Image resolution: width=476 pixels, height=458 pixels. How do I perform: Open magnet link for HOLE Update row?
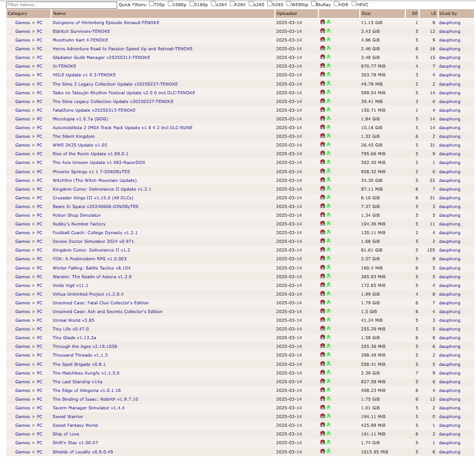(322, 74)
